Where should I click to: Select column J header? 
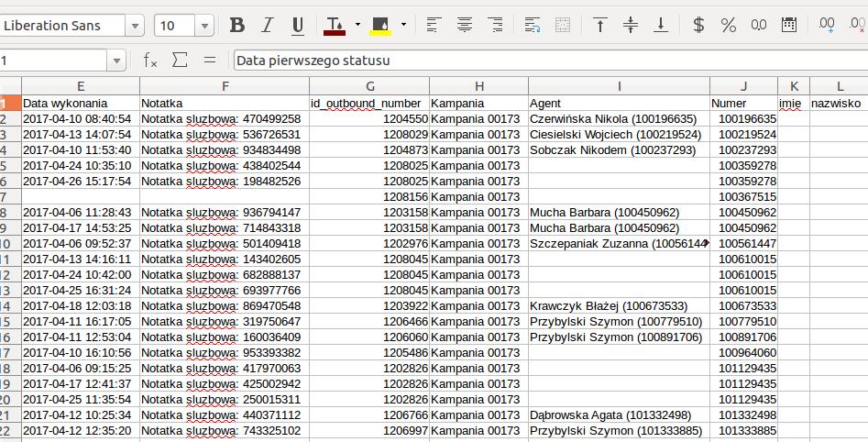[x=744, y=86]
